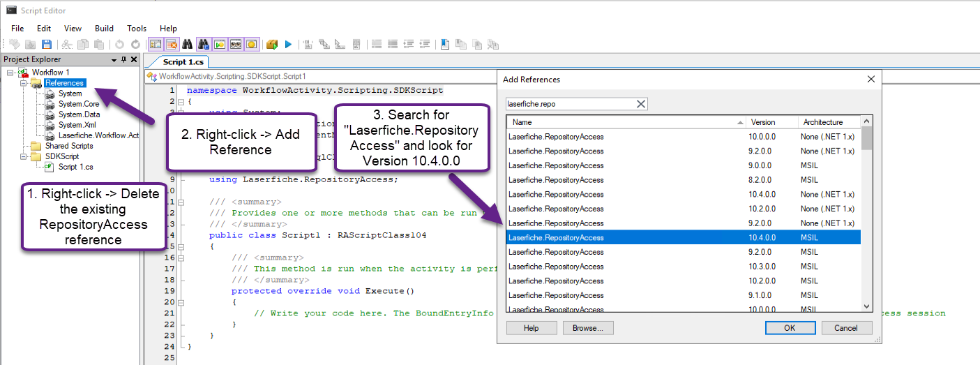Select the RepositoryAccess version 9.1.0.0 row
The image size is (980, 365).
click(684, 295)
